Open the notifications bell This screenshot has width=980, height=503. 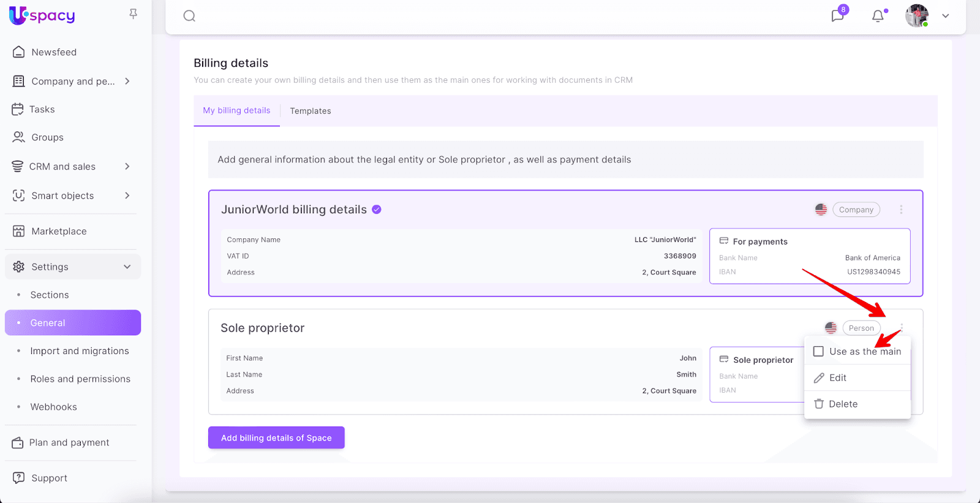click(878, 16)
